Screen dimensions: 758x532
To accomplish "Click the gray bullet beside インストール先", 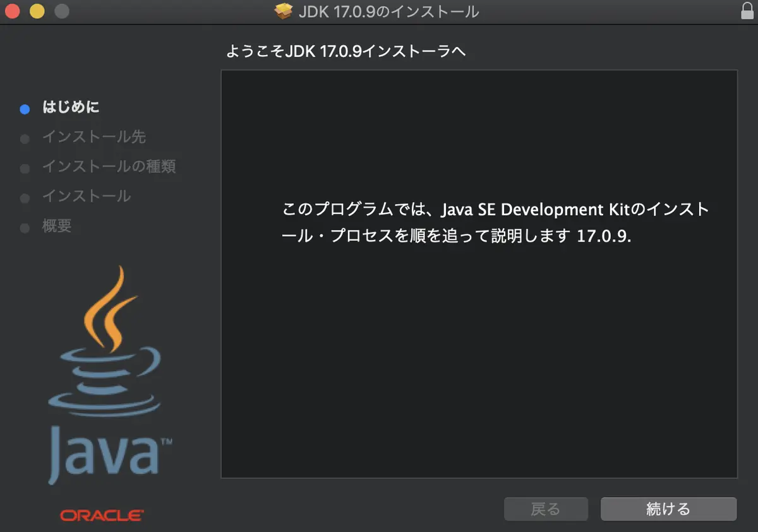I will pos(25,139).
